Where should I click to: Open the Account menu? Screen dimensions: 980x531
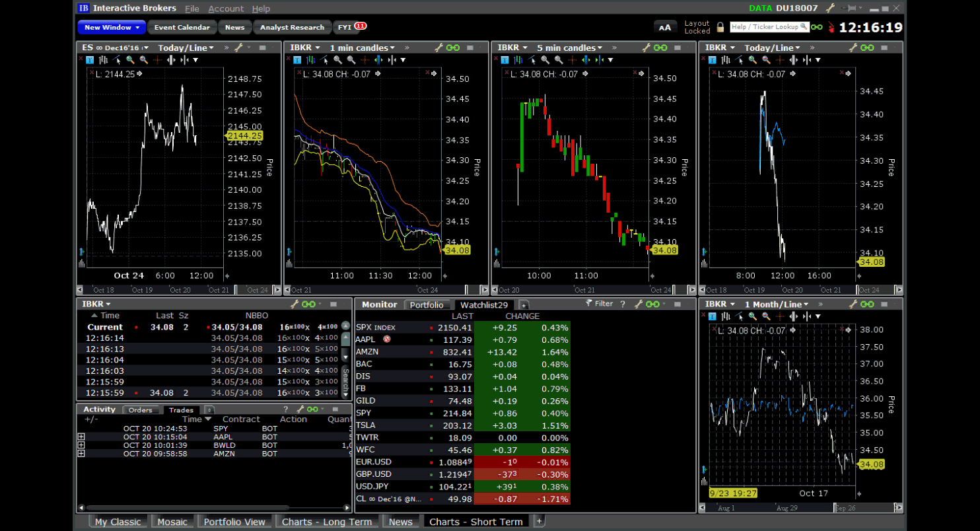point(227,9)
